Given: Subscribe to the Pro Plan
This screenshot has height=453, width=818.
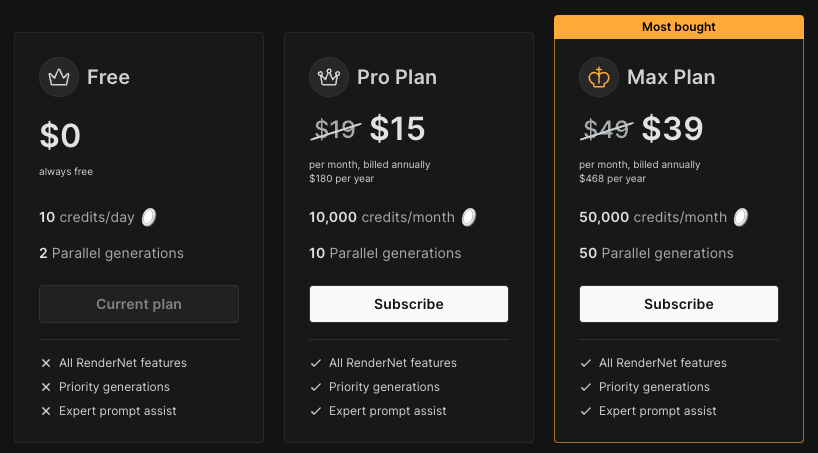Looking at the screenshot, I should [x=409, y=304].
